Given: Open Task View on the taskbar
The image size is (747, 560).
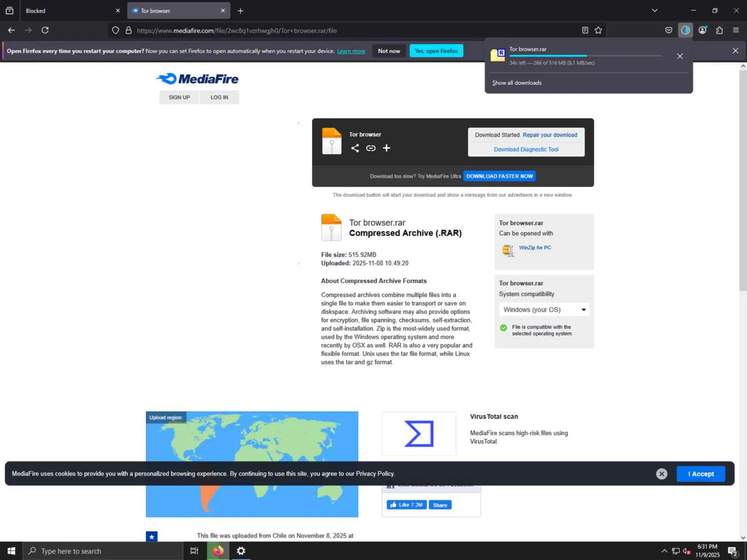Looking at the screenshot, I should coord(194,551).
